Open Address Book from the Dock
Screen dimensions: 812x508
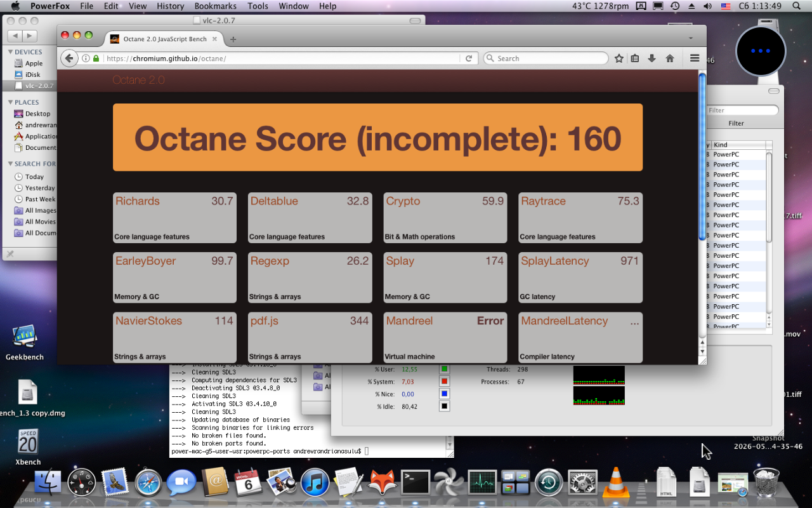coord(214,483)
